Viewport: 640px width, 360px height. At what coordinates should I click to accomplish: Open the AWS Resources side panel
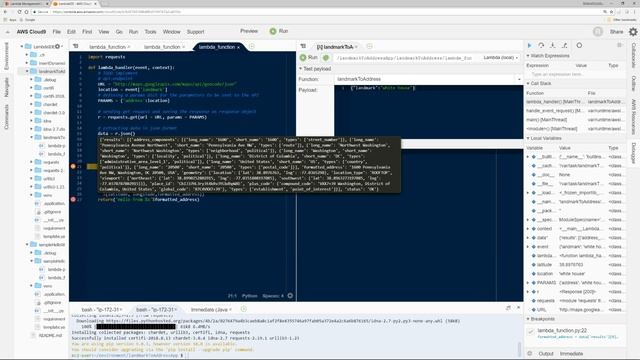pos(634,117)
